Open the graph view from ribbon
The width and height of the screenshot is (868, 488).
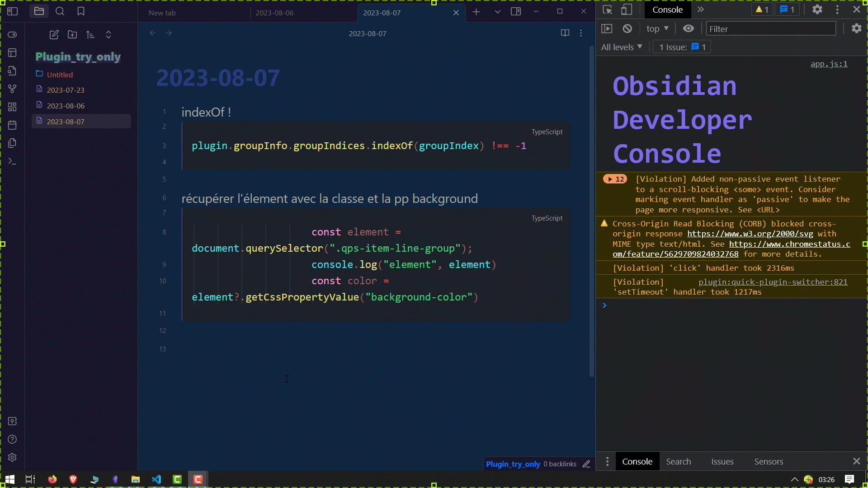point(12,89)
